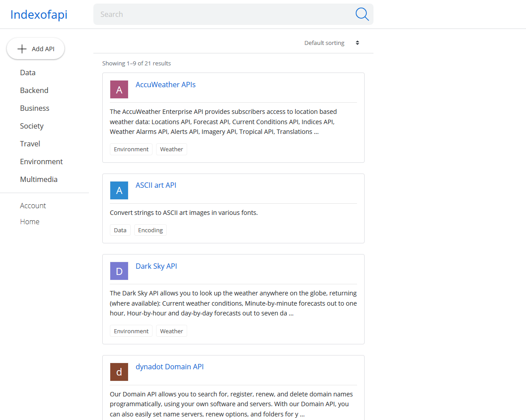Open the Multimedia category in the sidebar
Image resolution: width=526 pixels, height=420 pixels.
point(39,179)
